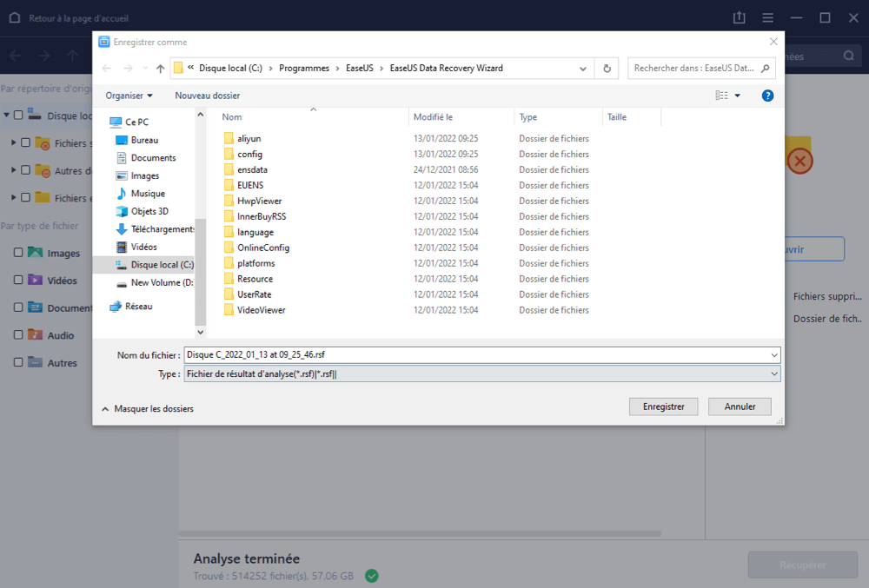Click the search magnifier in EaseUS window

point(848,56)
